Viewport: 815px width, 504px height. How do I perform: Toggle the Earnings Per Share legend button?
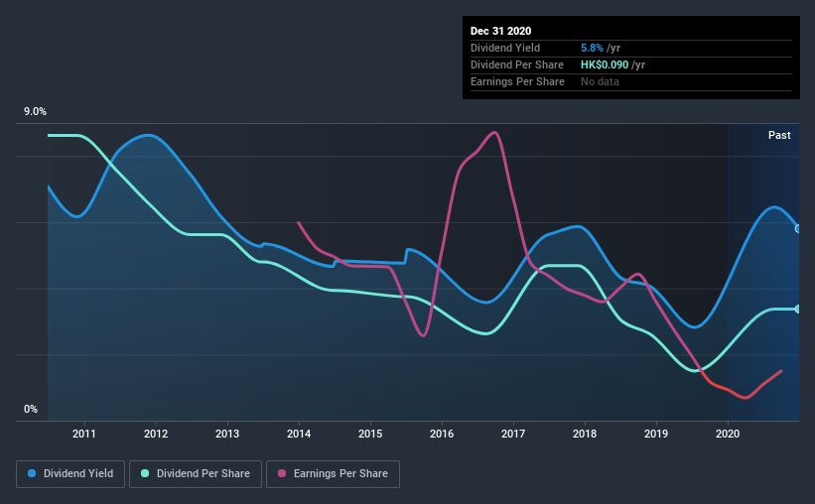tap(333, 474)
